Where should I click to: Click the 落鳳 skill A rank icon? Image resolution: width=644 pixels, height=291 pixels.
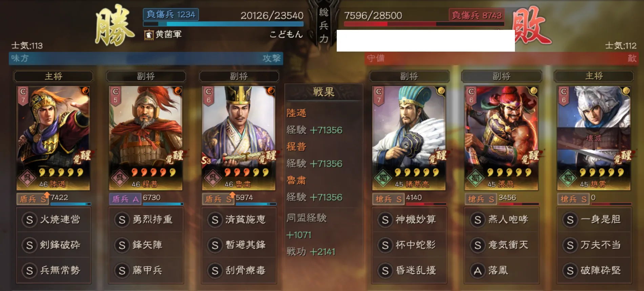(478, 271)
